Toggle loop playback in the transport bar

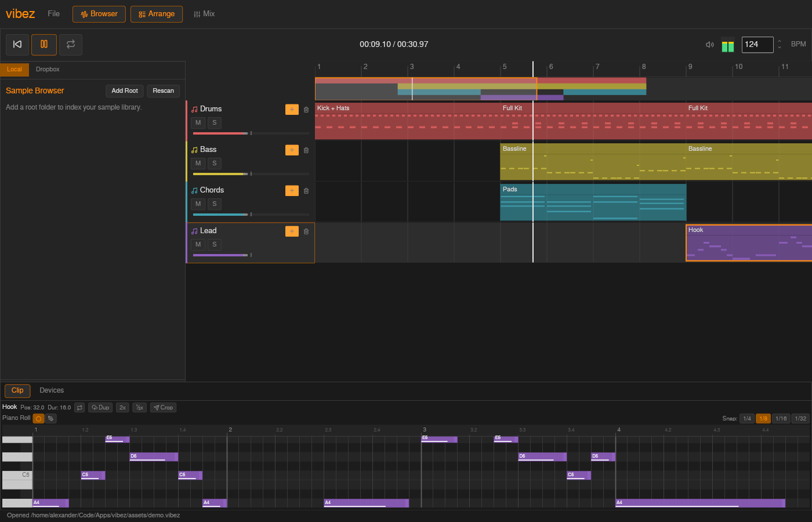[x=71, y=44]
